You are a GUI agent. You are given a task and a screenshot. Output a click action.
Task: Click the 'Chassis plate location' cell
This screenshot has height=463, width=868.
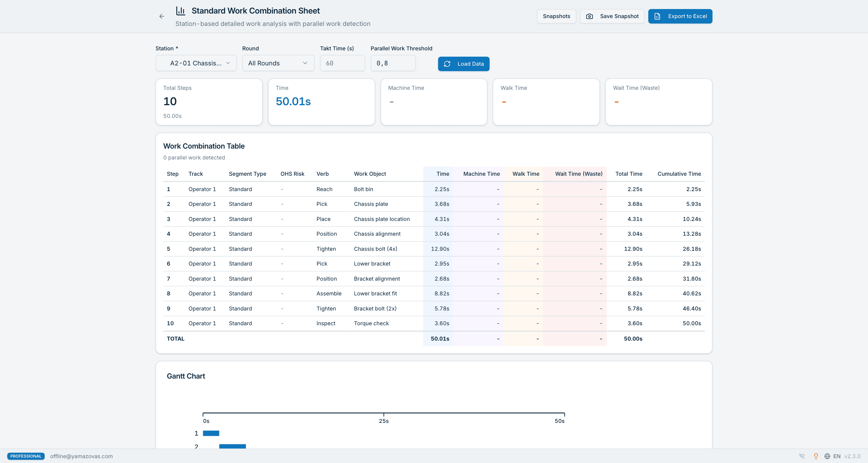coord(382,219)
